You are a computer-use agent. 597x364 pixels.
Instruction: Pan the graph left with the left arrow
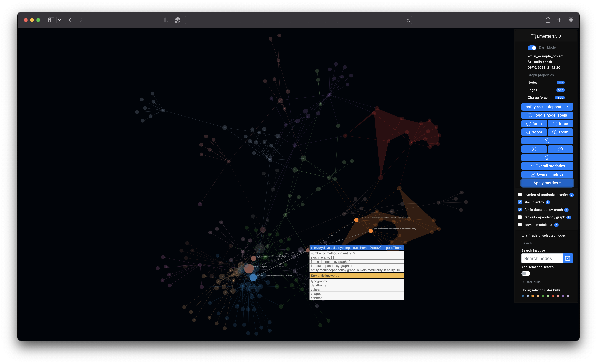[x=534, y=149]
